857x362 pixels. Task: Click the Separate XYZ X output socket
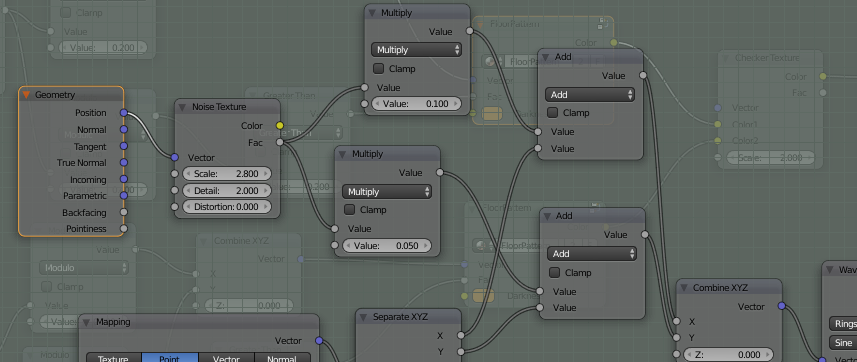461,335
